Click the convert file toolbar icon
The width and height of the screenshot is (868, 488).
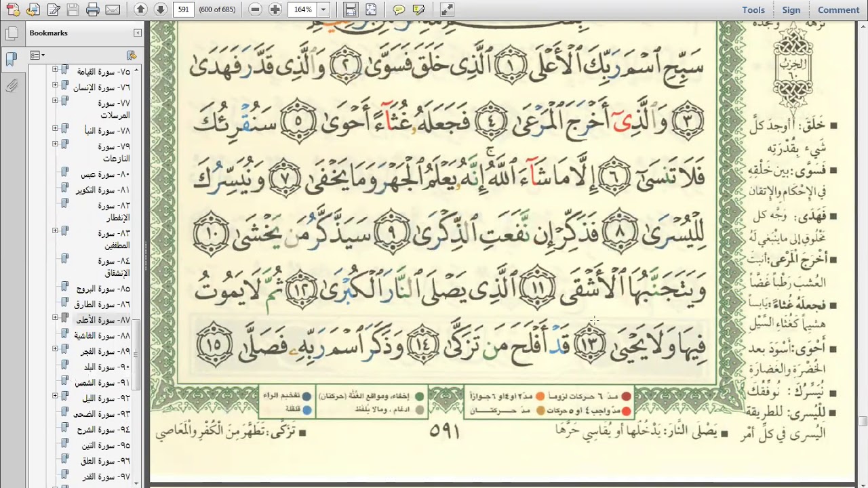coord(33,9)
